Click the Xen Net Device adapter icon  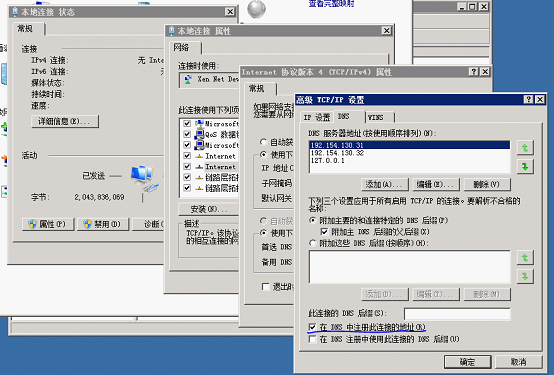[188, 80]
